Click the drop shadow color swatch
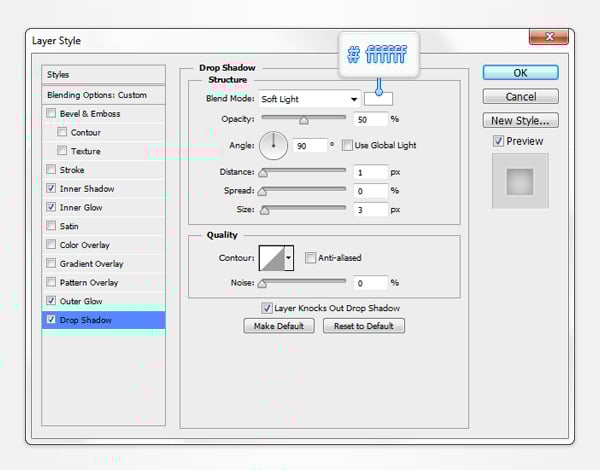Image resolution: width=600 pixels, height=470 pixels. pyautogui.click(x=379, y=98)
